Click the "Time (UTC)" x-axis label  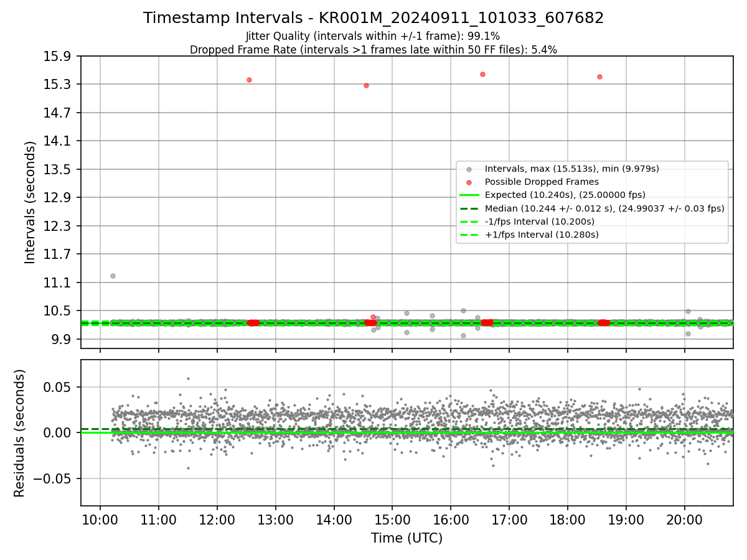point(407,538)
